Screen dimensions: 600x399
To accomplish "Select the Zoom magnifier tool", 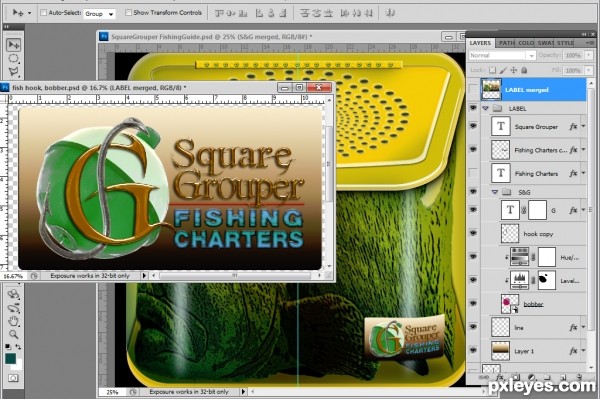I will coord(14,334).
